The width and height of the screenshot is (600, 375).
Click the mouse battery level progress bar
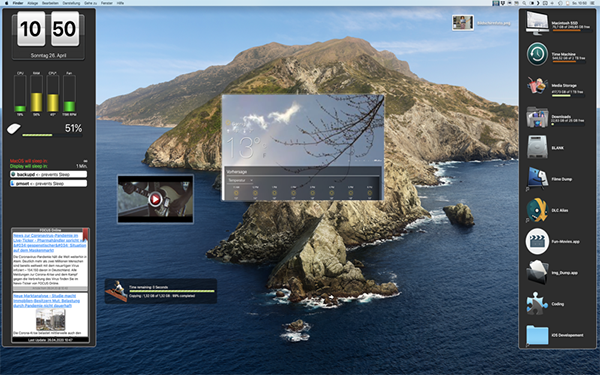pyautogui.click(x=52, y=135)
